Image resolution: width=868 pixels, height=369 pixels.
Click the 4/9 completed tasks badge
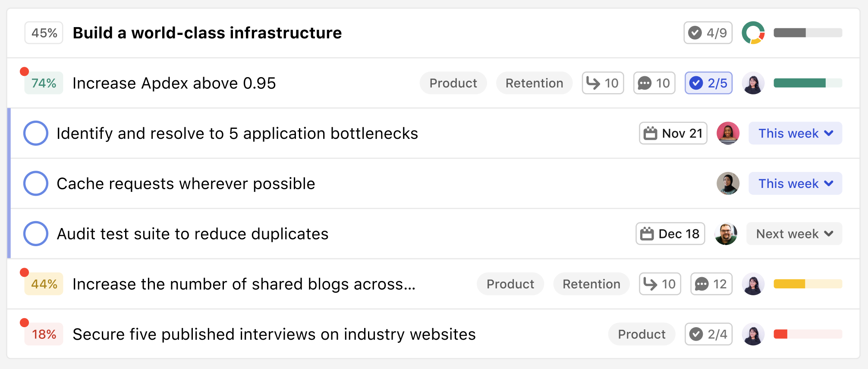pyautogui.click(x=708, y=33)
